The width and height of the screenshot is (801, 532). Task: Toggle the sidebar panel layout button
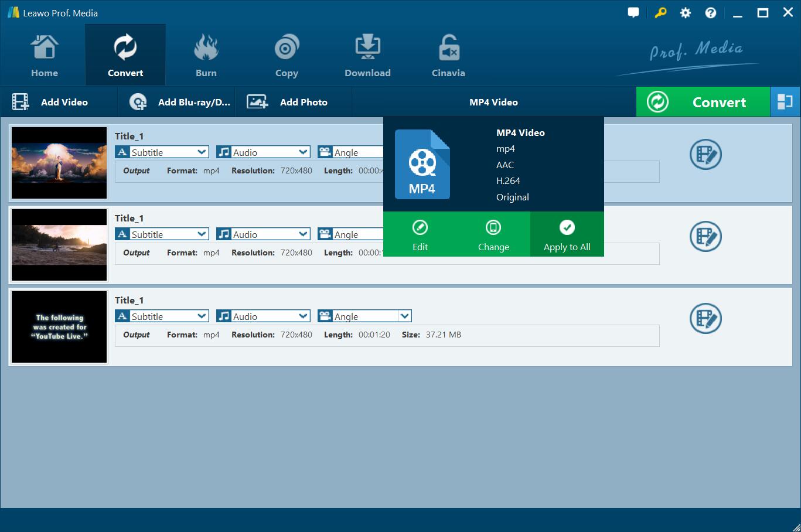pos(785,102)
